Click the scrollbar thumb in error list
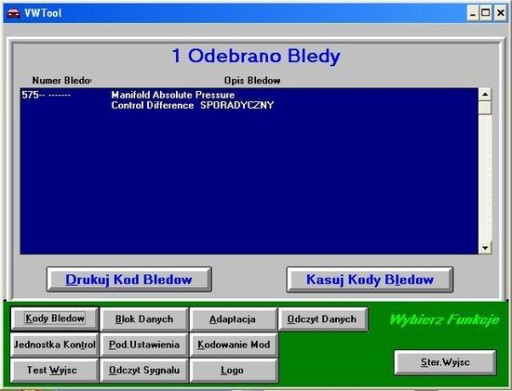Image resolution: width=512 pixels, height=391 pixels. point(485,108)
